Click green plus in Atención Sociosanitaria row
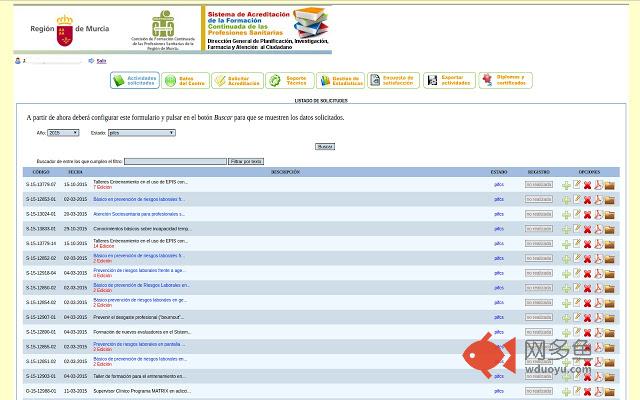 pos(566,215)
